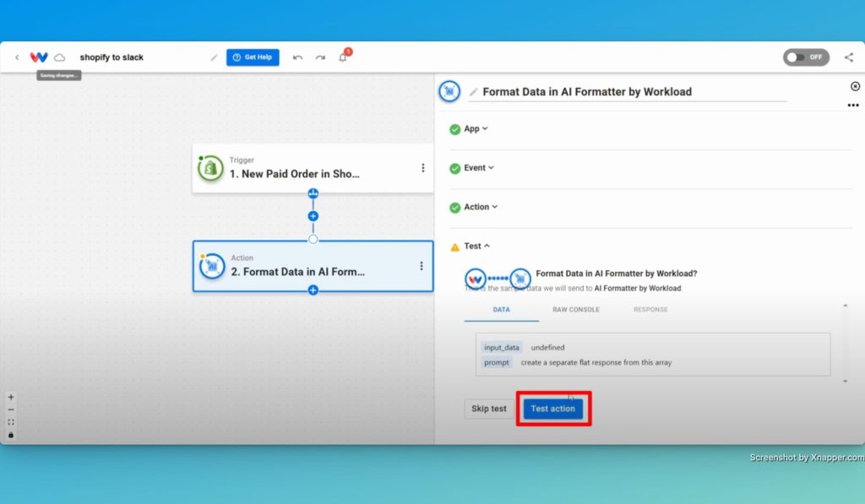Select the input_data field label
This screenshot has width=865, height=504.
click(502, 347)
